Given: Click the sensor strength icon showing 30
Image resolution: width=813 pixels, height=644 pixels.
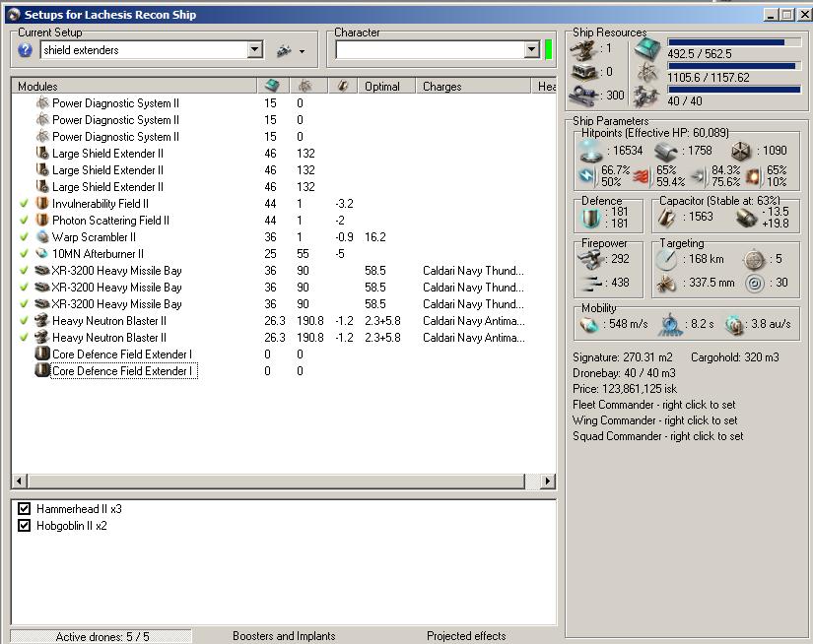Looking at the screenshot, I should pyautogui.click(x=755, y=283).
